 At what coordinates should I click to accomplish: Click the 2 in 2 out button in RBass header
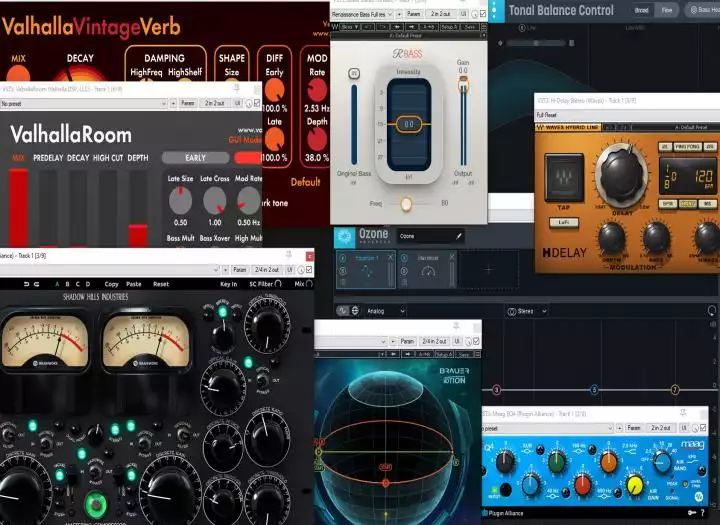[440, 14]
